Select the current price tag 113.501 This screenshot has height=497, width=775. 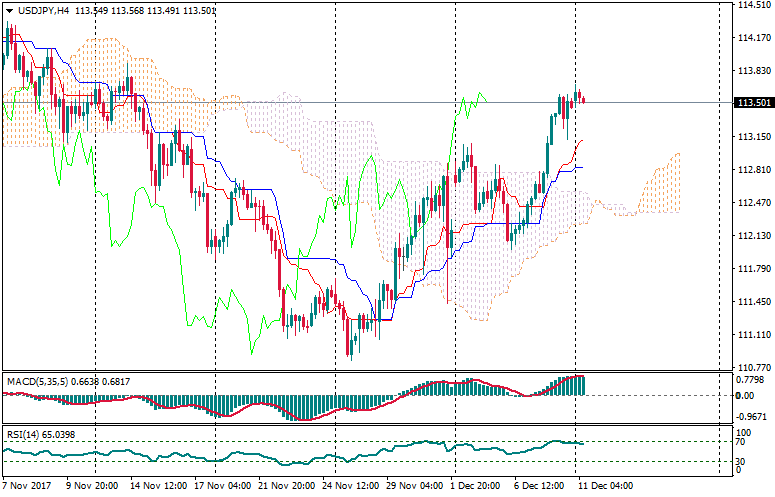coord(752,103)
